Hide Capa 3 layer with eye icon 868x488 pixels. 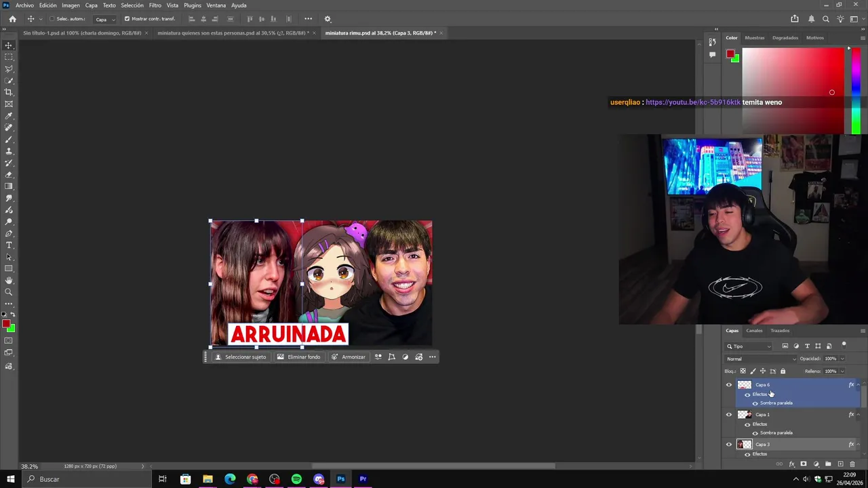729,445
